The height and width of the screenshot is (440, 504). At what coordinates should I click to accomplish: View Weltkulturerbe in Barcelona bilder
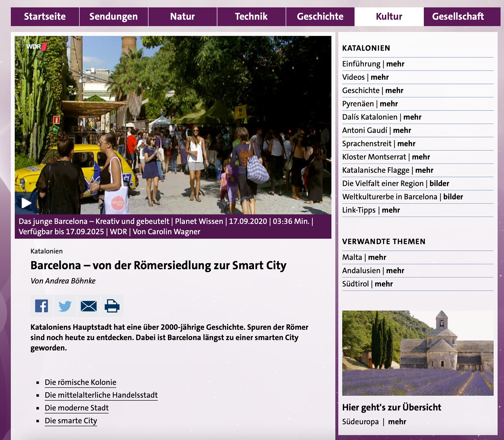tap(402, 197)
